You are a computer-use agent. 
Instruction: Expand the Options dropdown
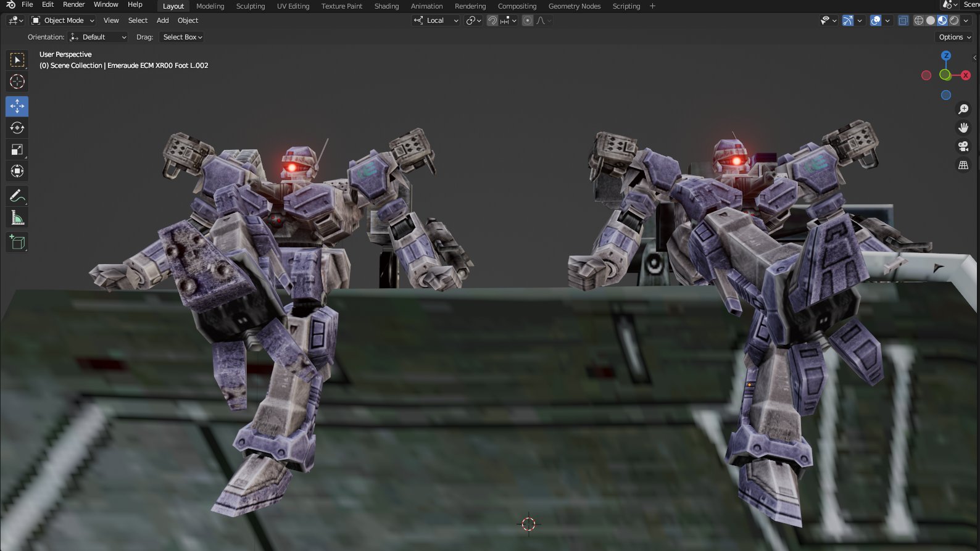pyautogui.click(x=955, y=37)
